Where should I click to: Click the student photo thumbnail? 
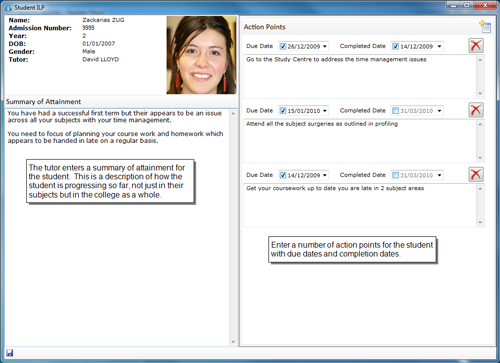[201, 55]
